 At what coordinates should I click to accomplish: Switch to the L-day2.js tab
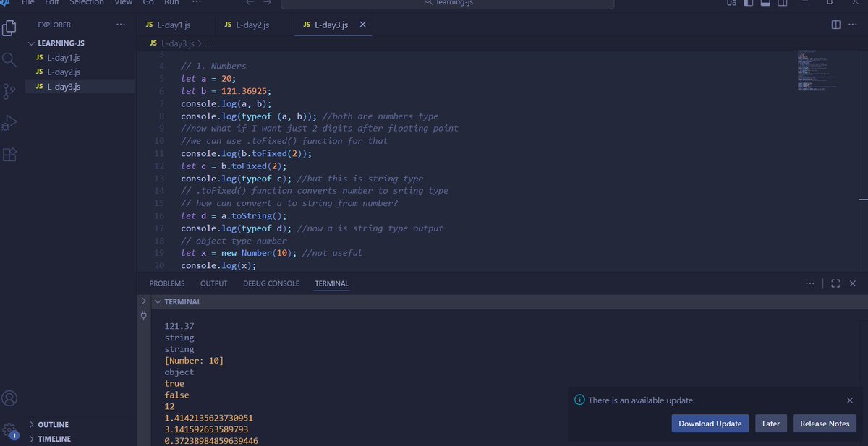[x=254, y=25]
